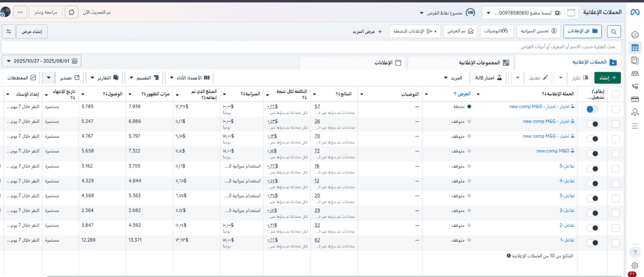This screenshot has width=644, height=277.
Task: Click the green إنشاء create button
Action: 608,78
